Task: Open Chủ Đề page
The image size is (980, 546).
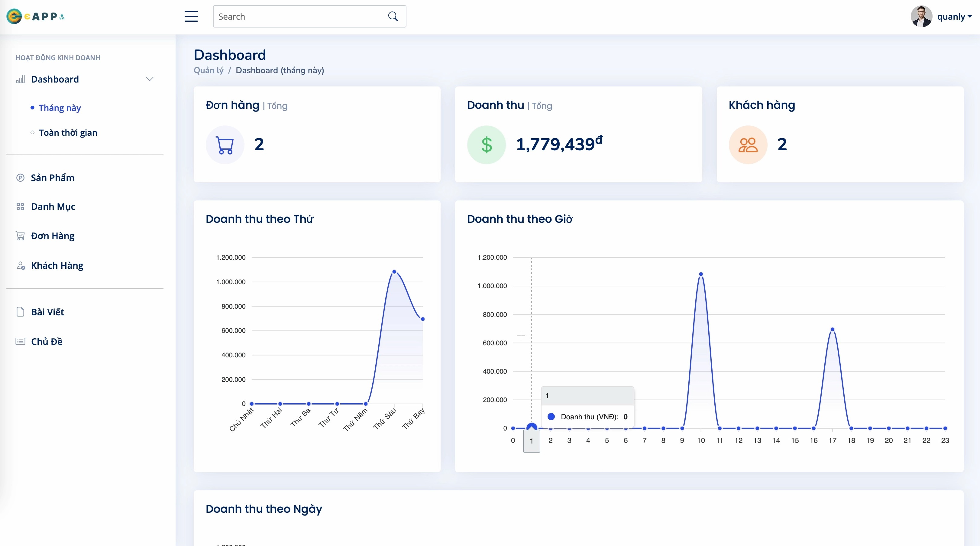Action: tap(47, 341)
